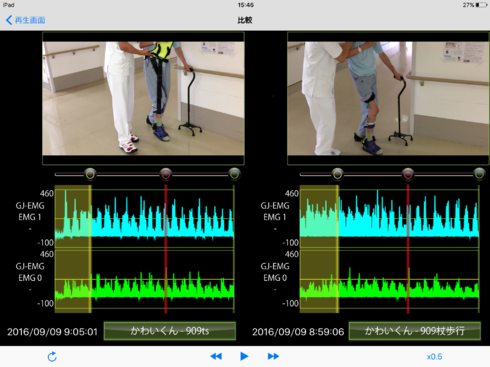490x367 pixels.
Task: Select yellow start marker on right slider
Action: tap(337, 174)
